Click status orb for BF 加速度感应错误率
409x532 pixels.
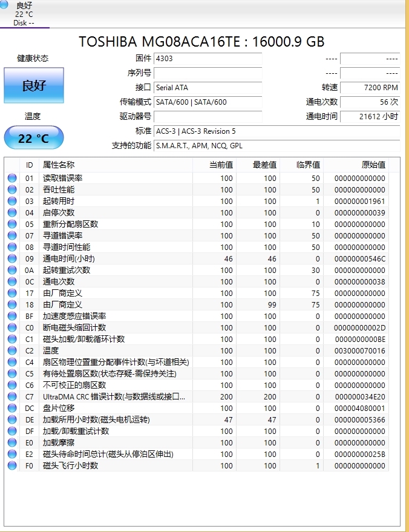pyautogui.click(x=12, y=316)
